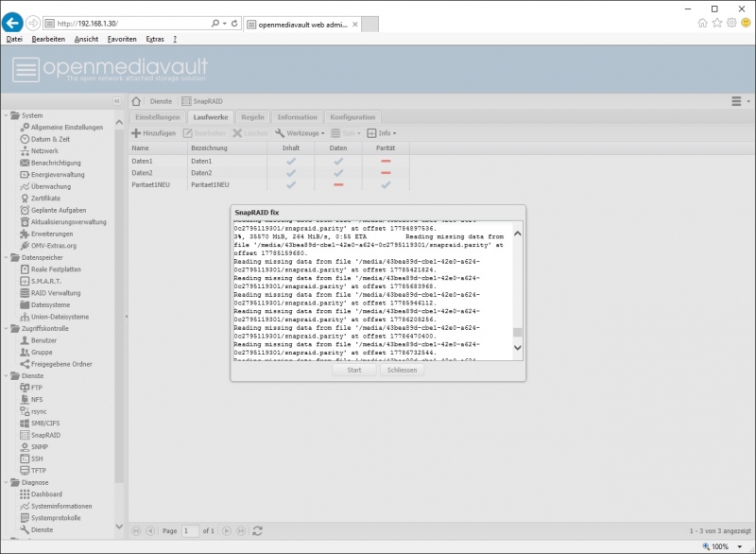Click the page number input field

click(190, 531)
